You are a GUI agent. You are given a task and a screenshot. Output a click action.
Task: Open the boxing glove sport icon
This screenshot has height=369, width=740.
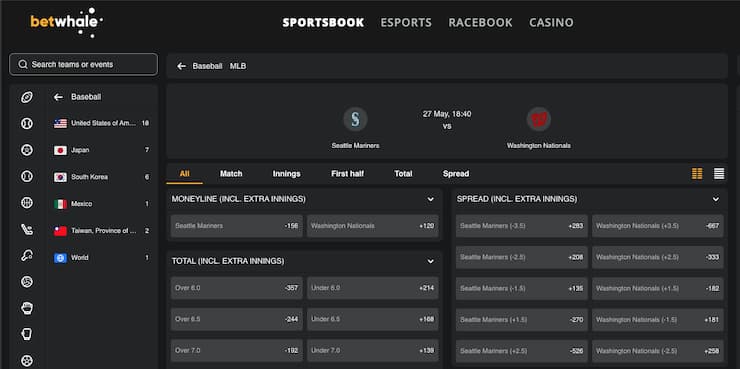(27, 309)
